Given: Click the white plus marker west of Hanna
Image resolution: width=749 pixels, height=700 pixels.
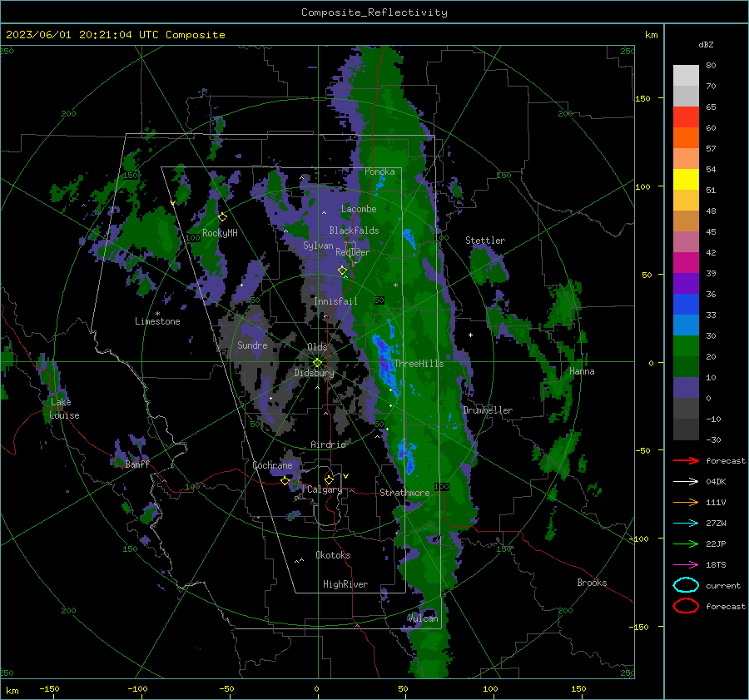Looking at the screenshot, I should (470, 335).
